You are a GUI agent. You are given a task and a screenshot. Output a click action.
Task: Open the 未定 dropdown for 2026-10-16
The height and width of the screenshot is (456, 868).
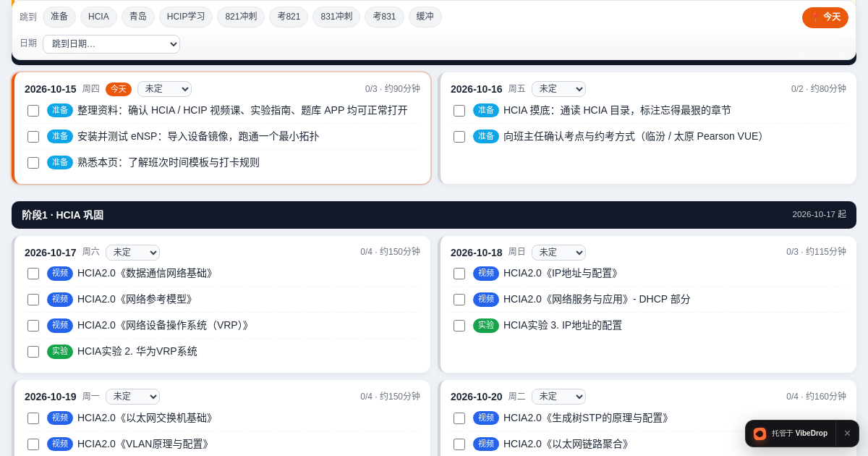(558, 89)
